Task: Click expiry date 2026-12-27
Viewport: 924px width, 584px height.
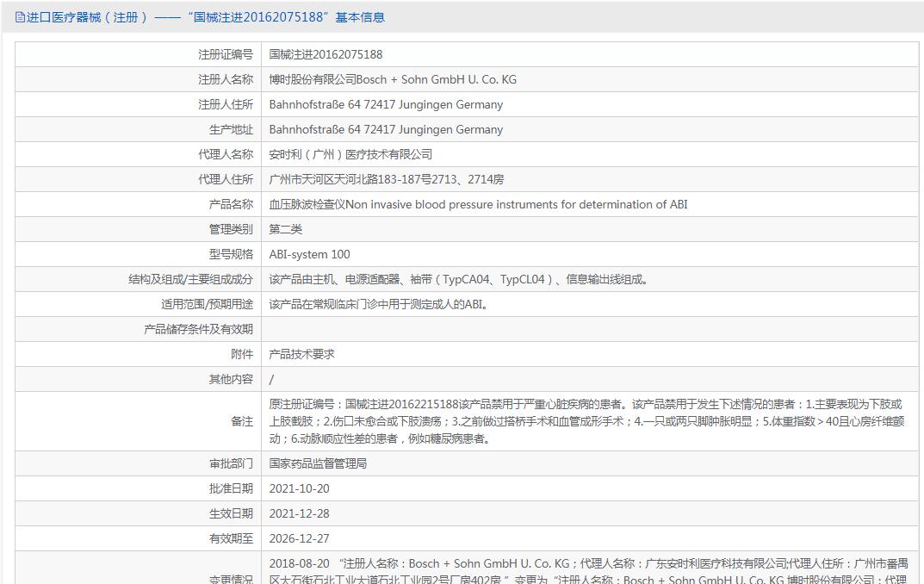Action: [x=300, y=538]
